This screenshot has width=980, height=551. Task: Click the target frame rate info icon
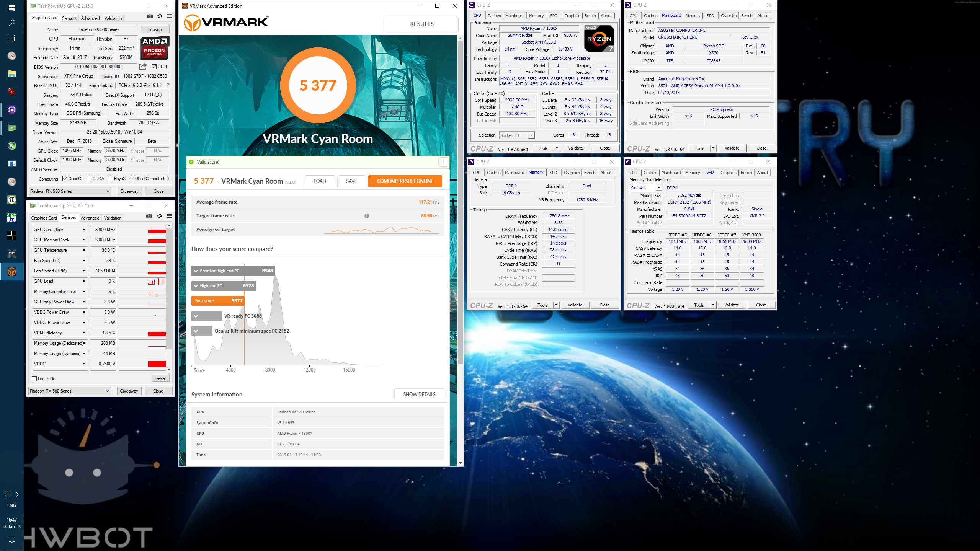(367, 216)
